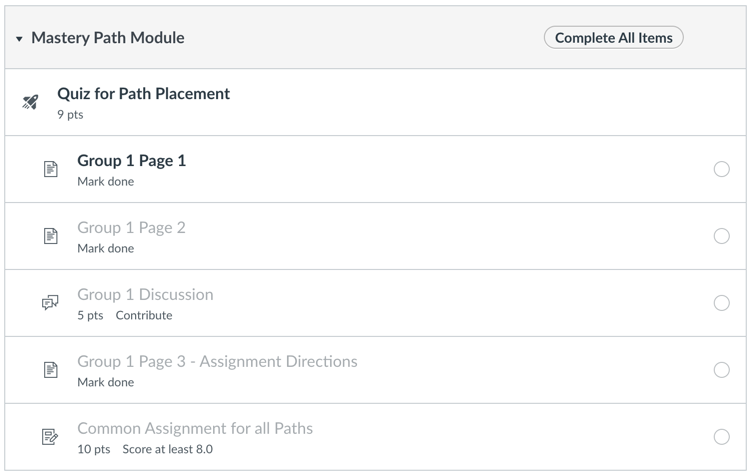Open the Group 1 Page 1 link
Viewport: 751px width, 475px height.
[x=131, y=161]
